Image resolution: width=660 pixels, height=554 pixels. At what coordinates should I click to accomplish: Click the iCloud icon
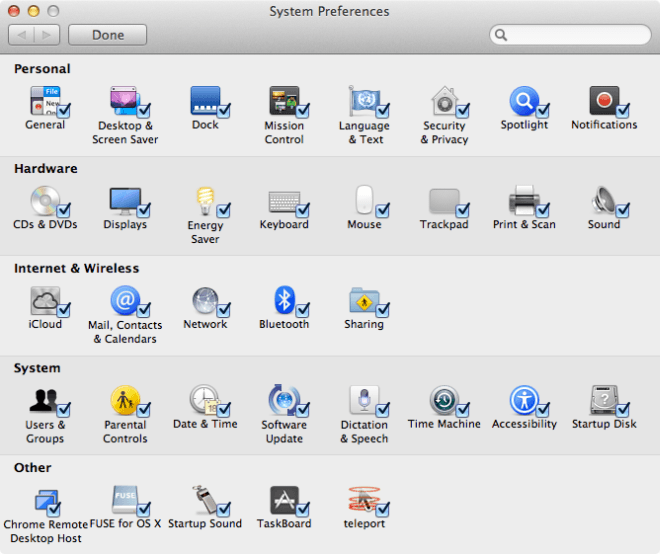tap(45, 301)
